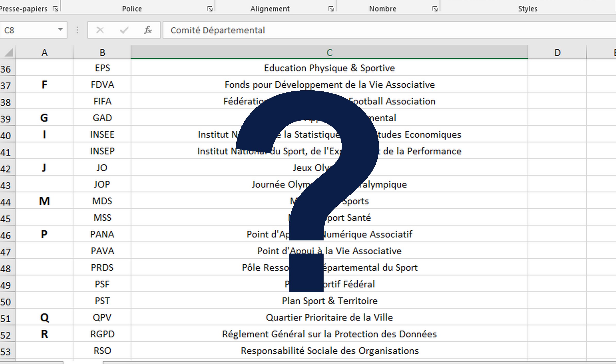The width and height of the screenshot is (616, 364).
Task: Open the Alignement dialog launcher
Action: pos(331,9)
